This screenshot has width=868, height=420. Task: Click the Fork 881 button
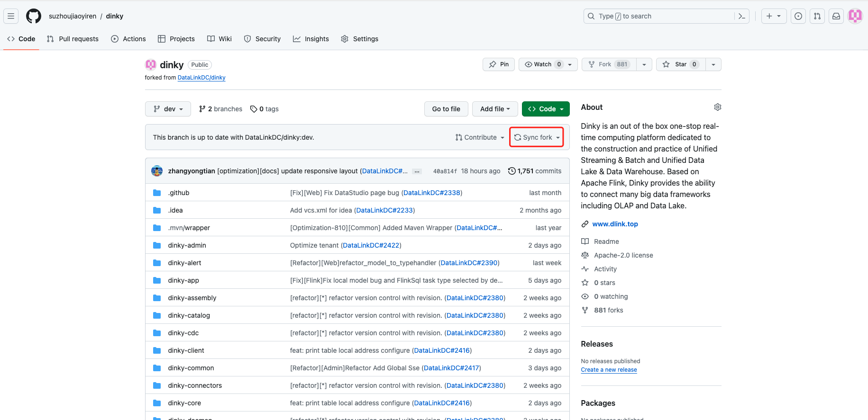click(x=609, y=64)
